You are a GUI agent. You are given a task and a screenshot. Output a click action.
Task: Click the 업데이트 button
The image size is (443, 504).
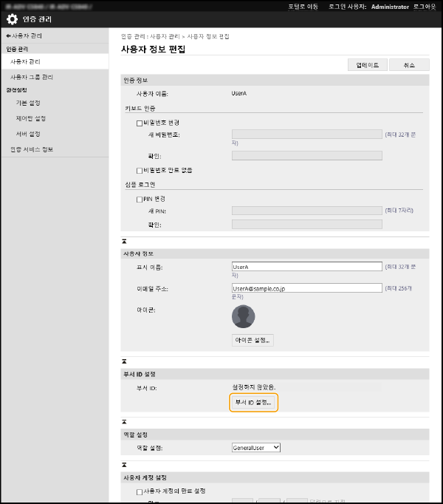[x=367, y=65]
